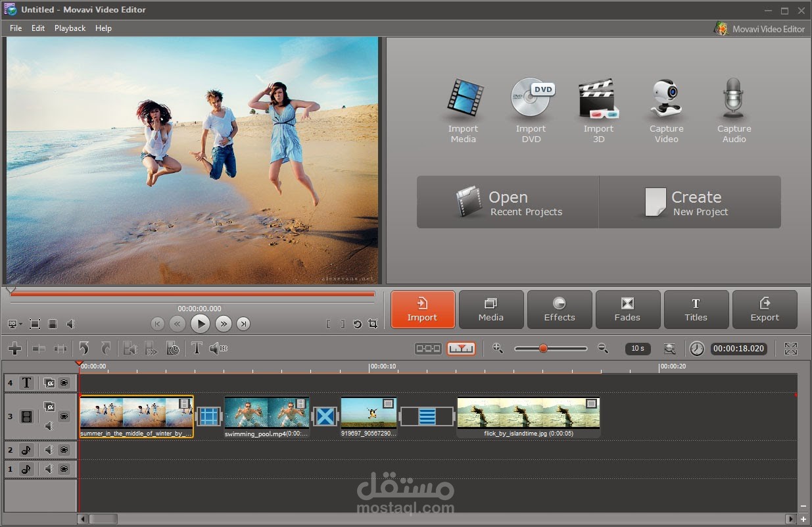812x527 pixels.
Task: Switch to timeline mode button
Action: 461,349
